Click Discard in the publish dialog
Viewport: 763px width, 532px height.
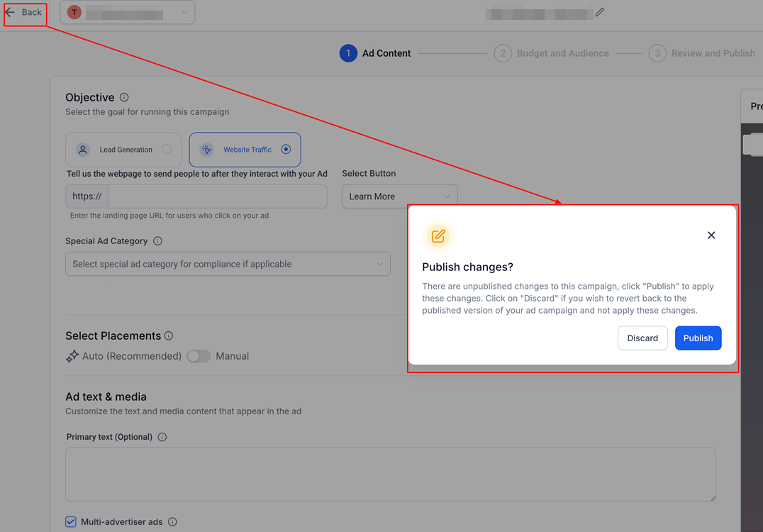tap(642, 338)
